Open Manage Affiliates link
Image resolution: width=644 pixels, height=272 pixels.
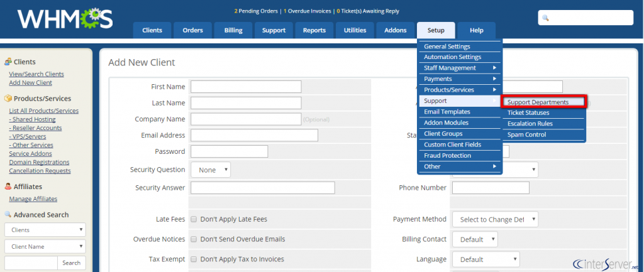(x=33, y=199)
